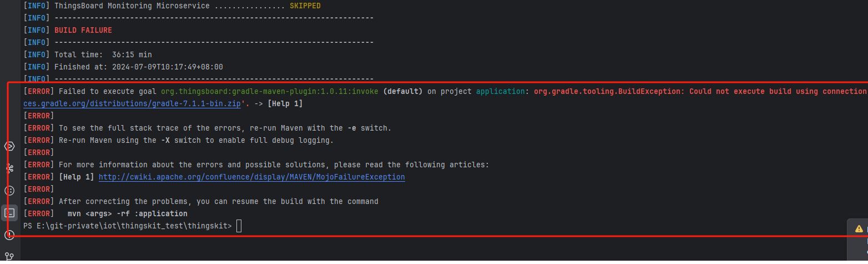This screenshot has height=264, width=868.
Task: Click the 'Total time: 36:15 min' line
Action: (x=103, y=54)
